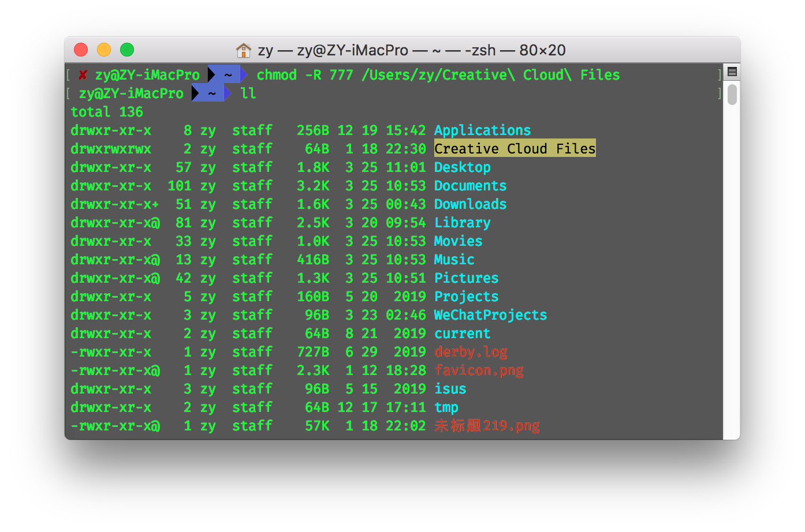Select the highlighted Creative Cloud Files entry
Screen dimensions: 805x532
coord(515,149)
